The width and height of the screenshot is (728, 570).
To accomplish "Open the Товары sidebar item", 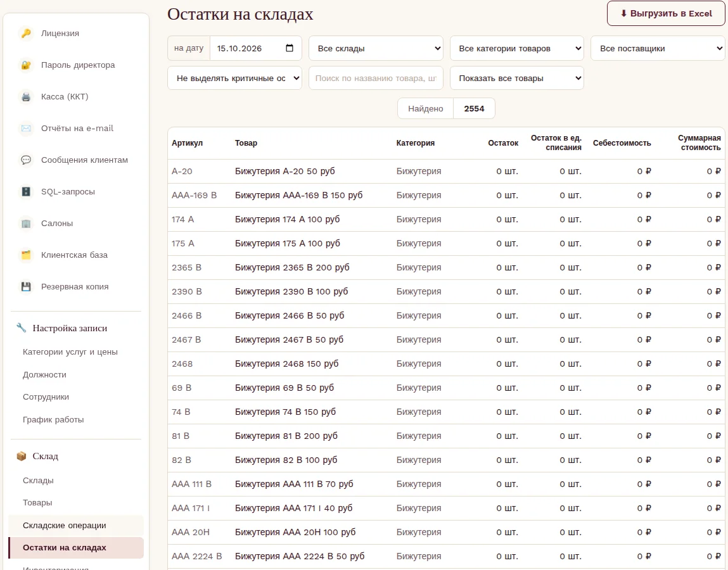I will 37,503.
